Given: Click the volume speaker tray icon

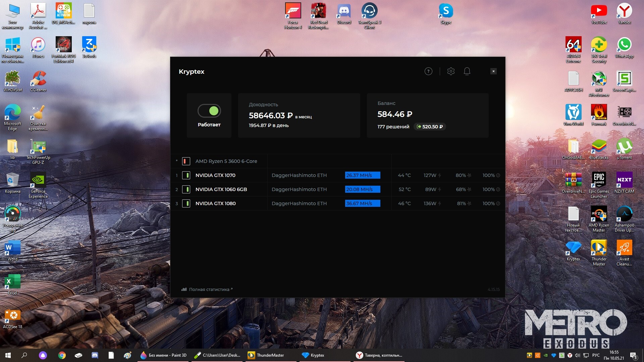Looking at the screenshot, I should pyautogui.click(x=577, y=355).
